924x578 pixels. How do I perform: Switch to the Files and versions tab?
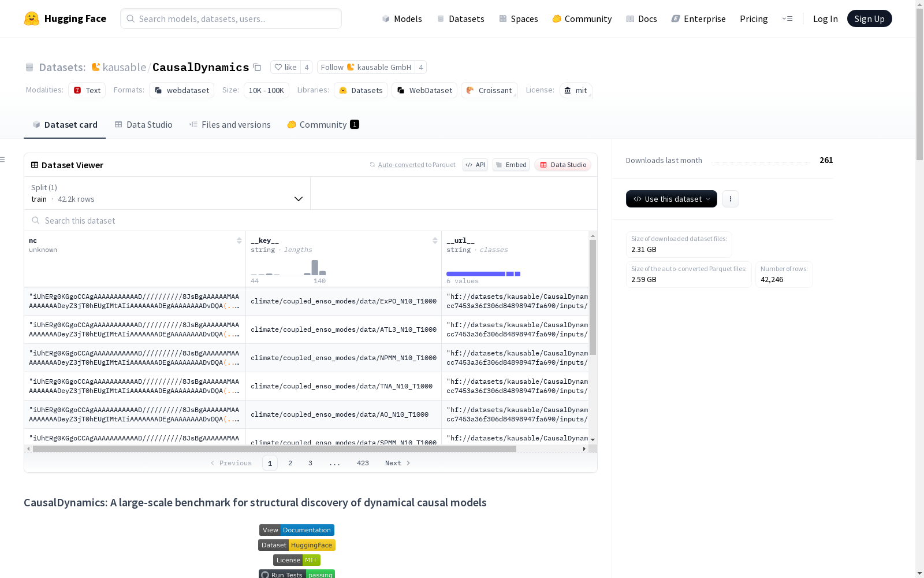point(230,124)
